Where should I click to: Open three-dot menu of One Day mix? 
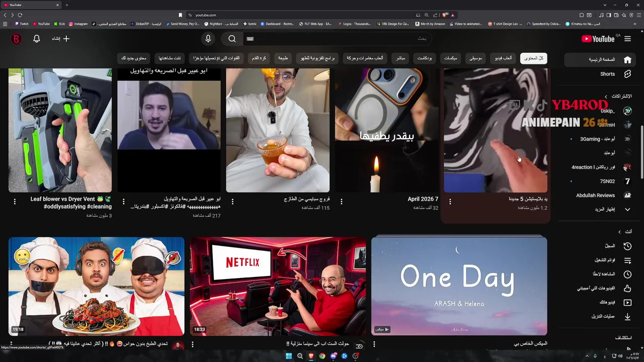(x=374, y=345)
